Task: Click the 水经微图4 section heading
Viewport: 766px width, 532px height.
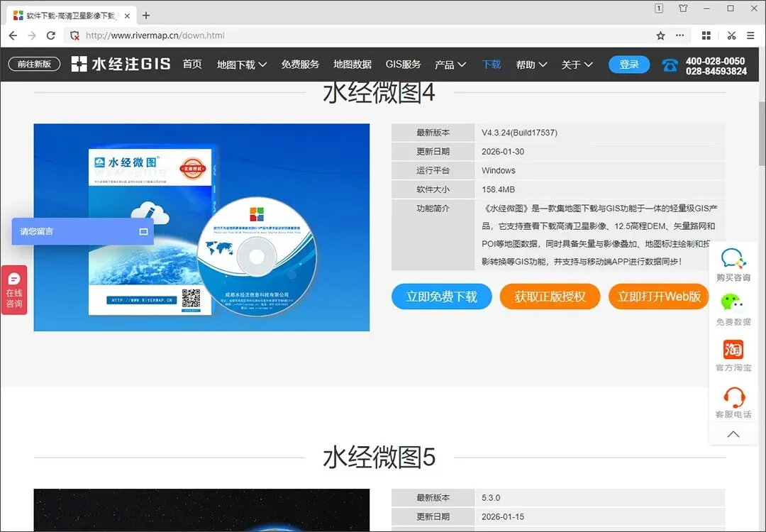Action: click(379, 93)
